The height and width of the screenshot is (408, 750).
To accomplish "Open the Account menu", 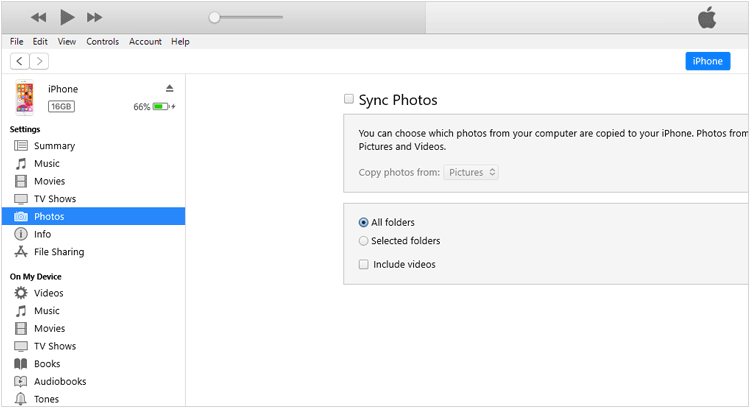I will pyautogui.click(x=145, y=42).
